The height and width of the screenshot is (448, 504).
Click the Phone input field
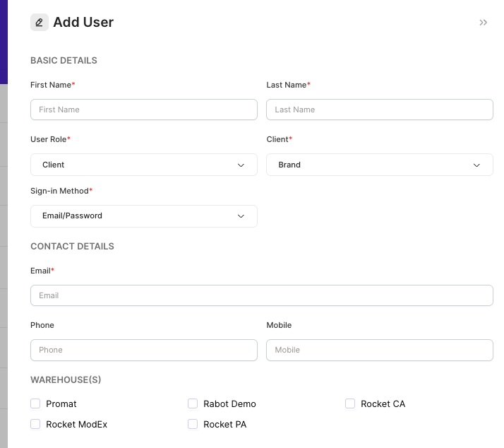[x=144, y=350]
